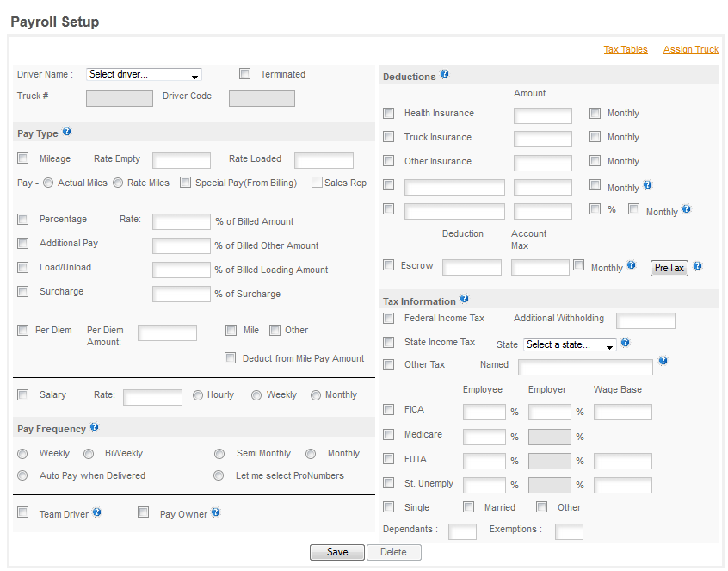This screenshot has height=571, width=728.
Task: Open help icon beside Other Tax Named field
Action: click(663, 361)
